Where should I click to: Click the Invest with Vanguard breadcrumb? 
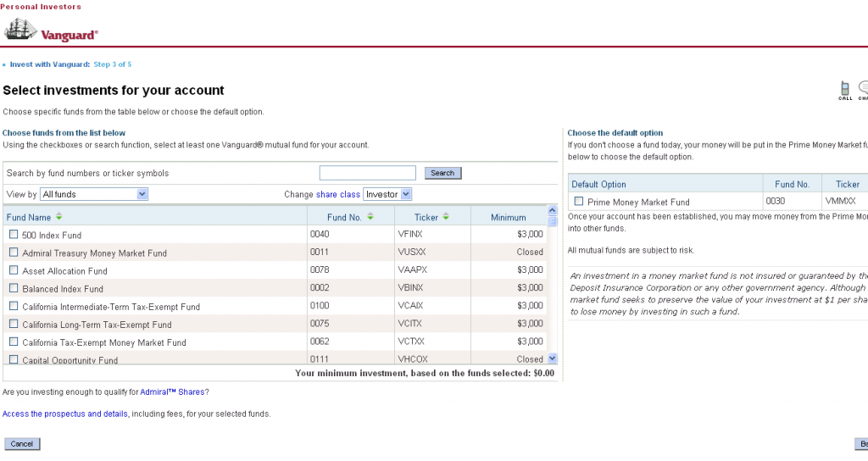(49, 64)
